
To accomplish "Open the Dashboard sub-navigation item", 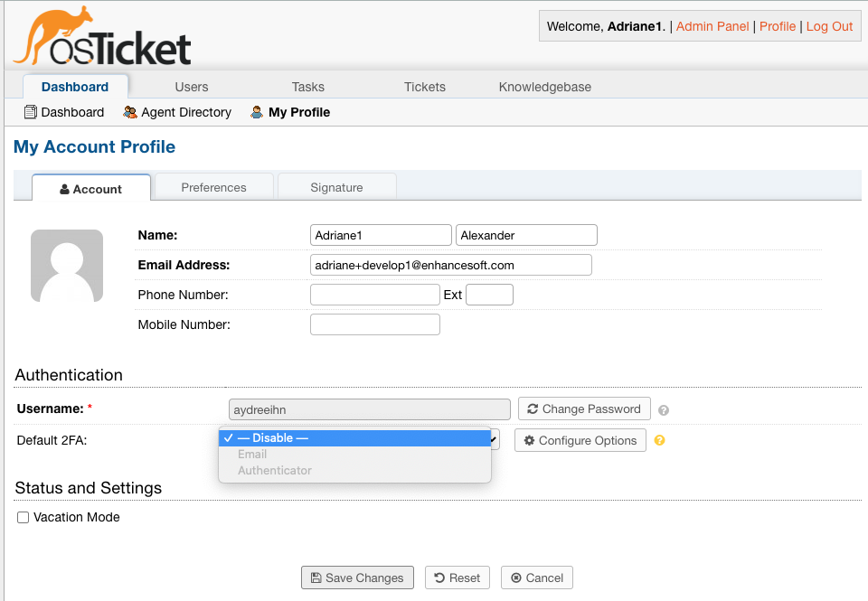I will (64, 112).
